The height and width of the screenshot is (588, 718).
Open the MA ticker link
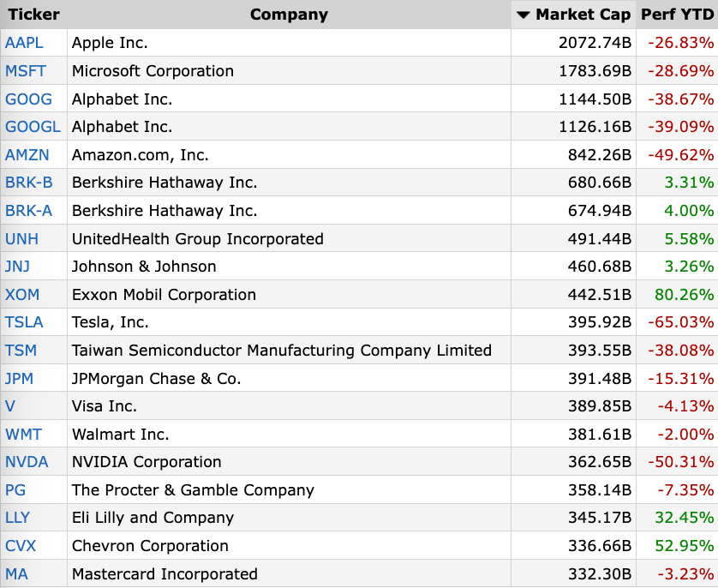(16, 573)
